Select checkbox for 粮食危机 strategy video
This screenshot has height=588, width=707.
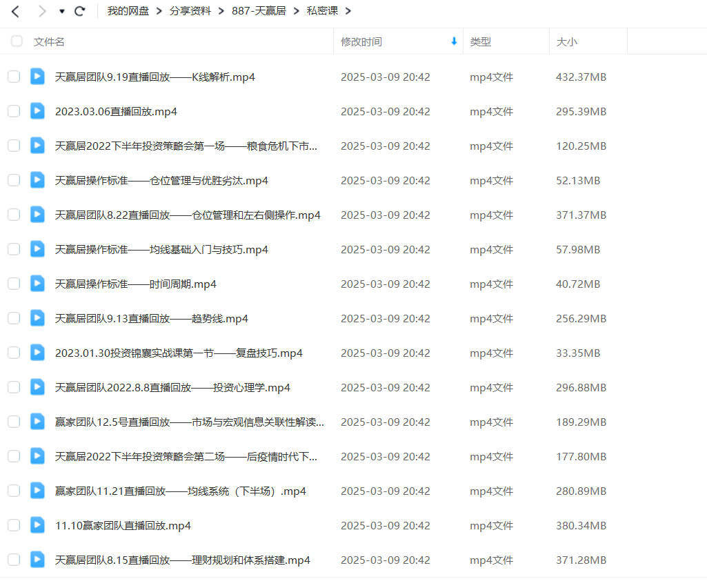click(14, 146)
